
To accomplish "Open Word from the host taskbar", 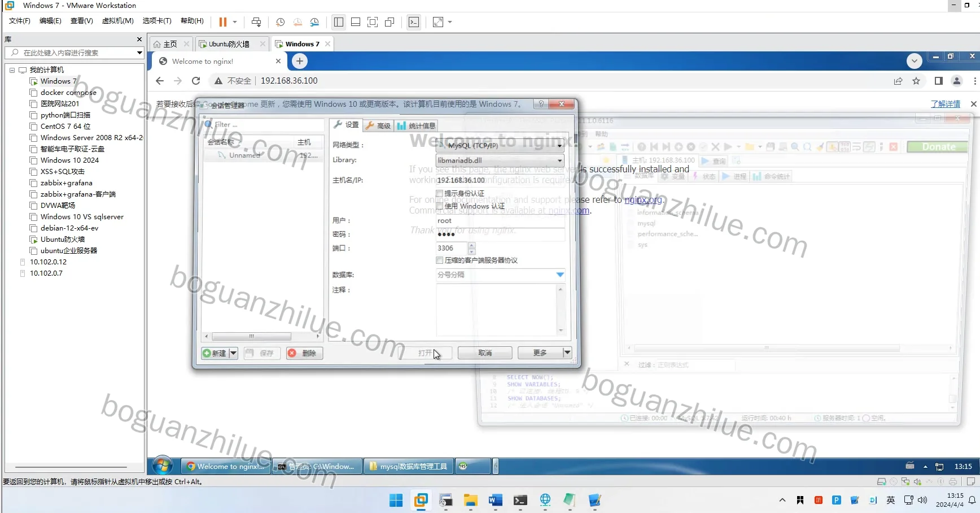I will click(x=495, y=500).
